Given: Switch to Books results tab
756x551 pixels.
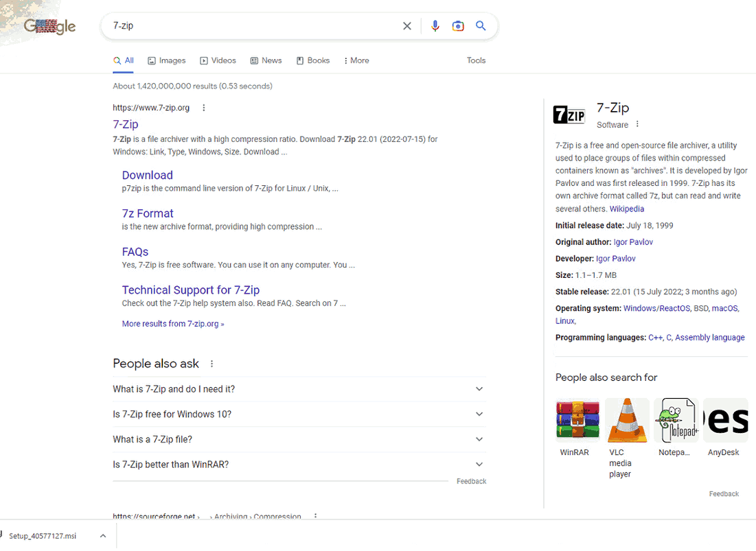Looking at the screenshot, I should [x=313, y=60].
